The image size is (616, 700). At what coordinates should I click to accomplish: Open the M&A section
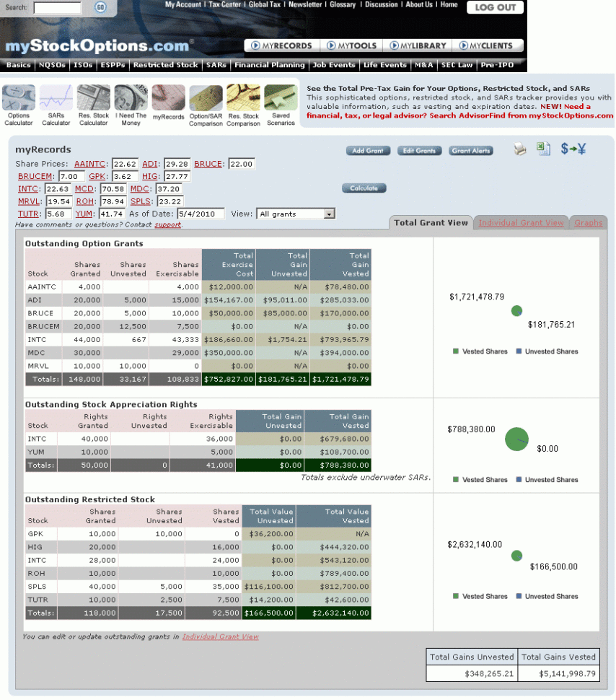pos(424,65)
